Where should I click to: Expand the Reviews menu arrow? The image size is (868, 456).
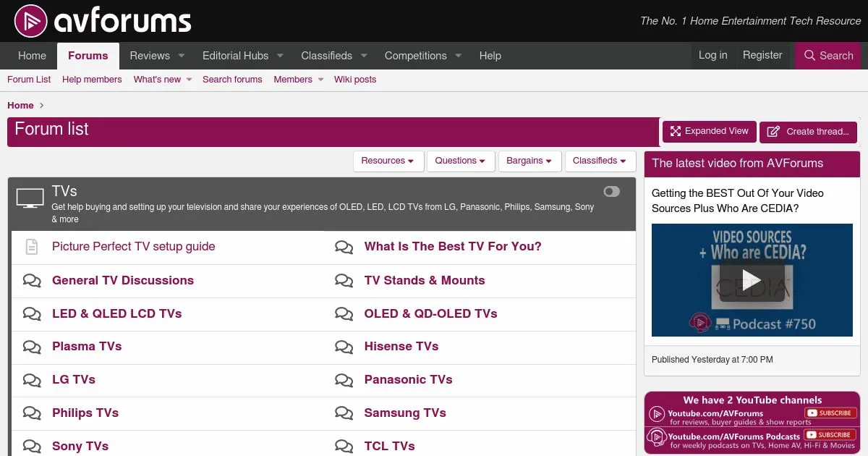click(182, 56)
